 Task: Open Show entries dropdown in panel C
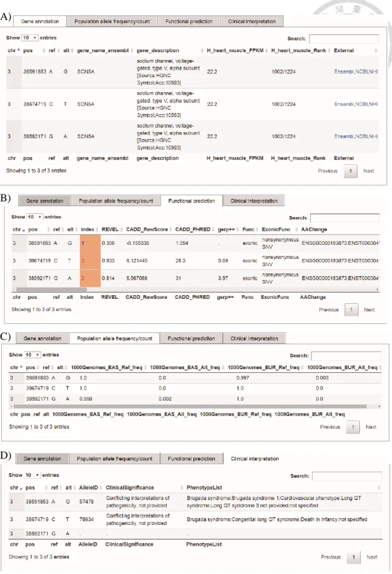pyautogui.click(x=32, y=355)
